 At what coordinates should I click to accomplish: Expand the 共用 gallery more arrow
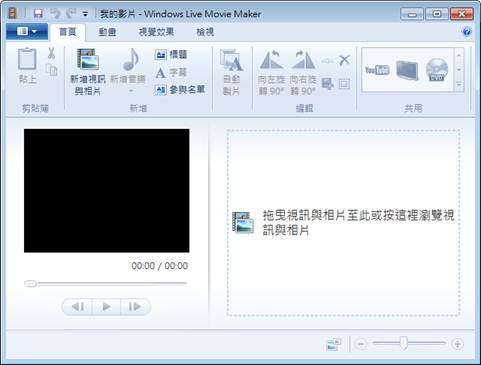459,84
